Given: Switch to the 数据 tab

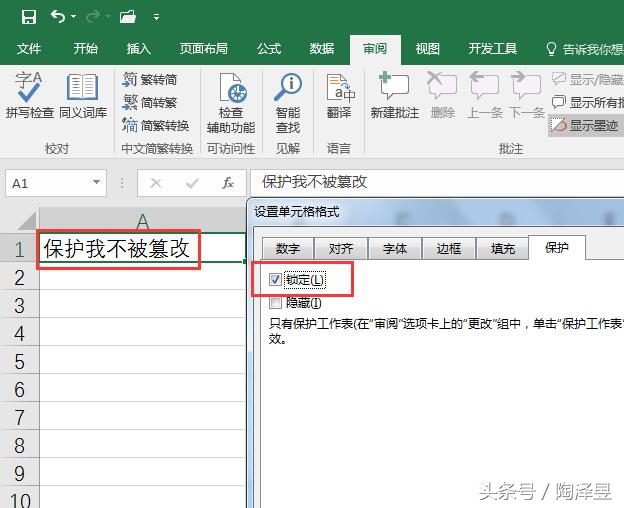Looking at the screenshot, I should pyautogui.click(x=322, y=49).
